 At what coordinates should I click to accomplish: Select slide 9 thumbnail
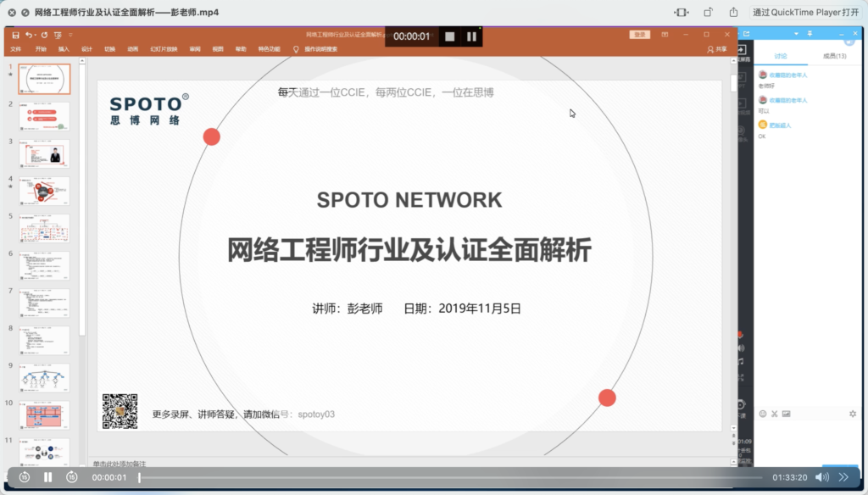44,378
